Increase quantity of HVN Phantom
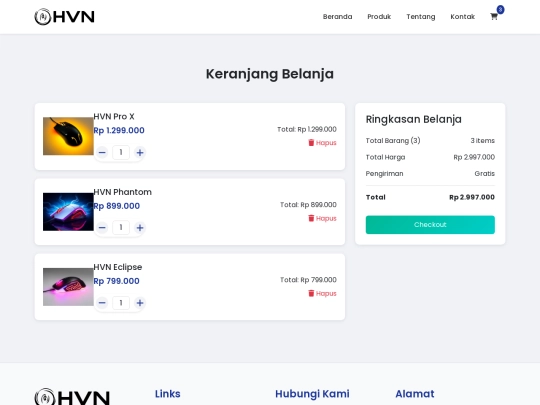Screen dimensions: 540x405 (x=140, y=228)
